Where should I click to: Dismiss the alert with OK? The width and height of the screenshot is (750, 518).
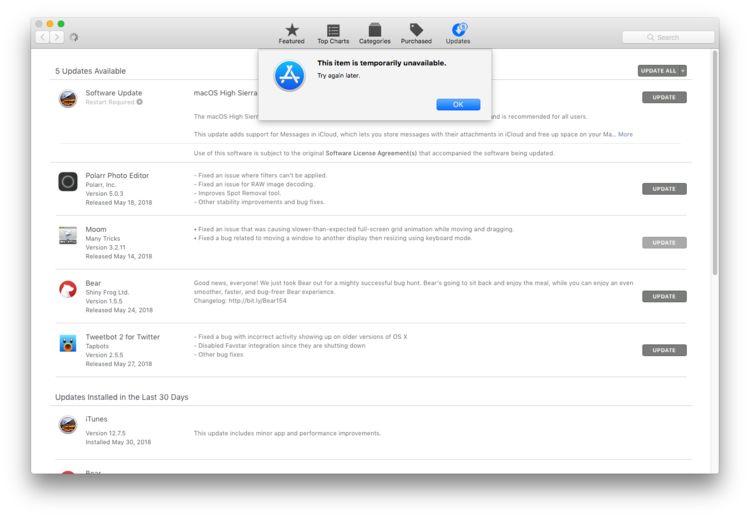coord(458,104)
